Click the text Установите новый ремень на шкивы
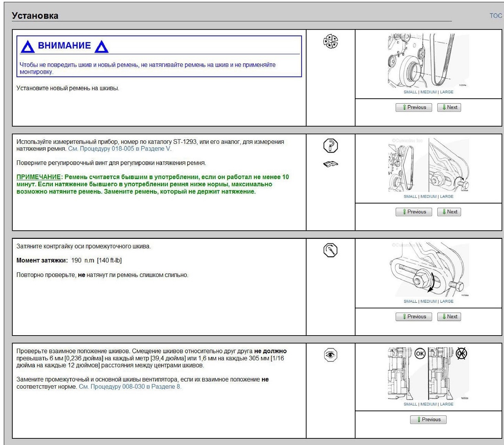Viewport: 504px width, 445px height. (68, 88)
